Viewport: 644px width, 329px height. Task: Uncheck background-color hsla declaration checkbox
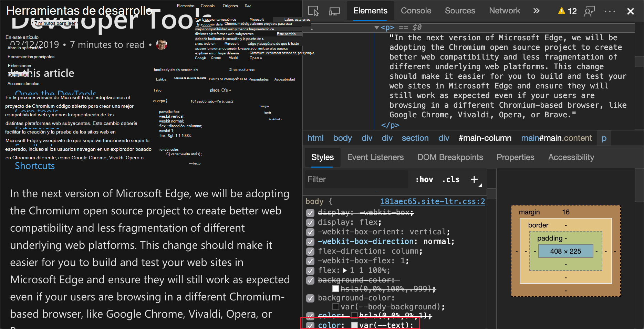coord(310,280)
